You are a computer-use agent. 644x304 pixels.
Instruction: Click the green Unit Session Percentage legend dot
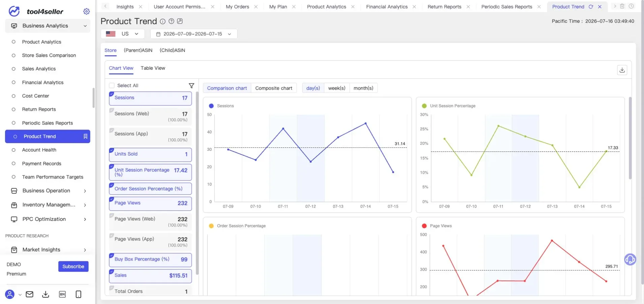coord(424,106)
